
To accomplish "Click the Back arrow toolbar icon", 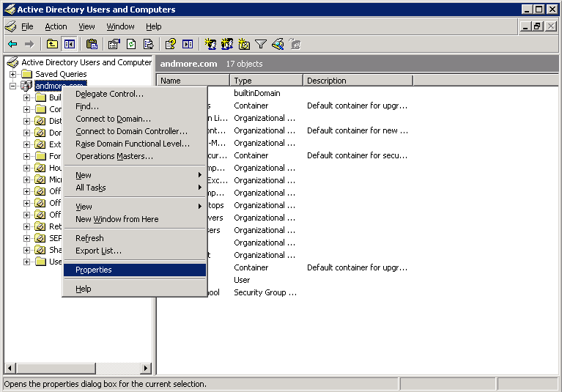I will [x=12, y=44].
